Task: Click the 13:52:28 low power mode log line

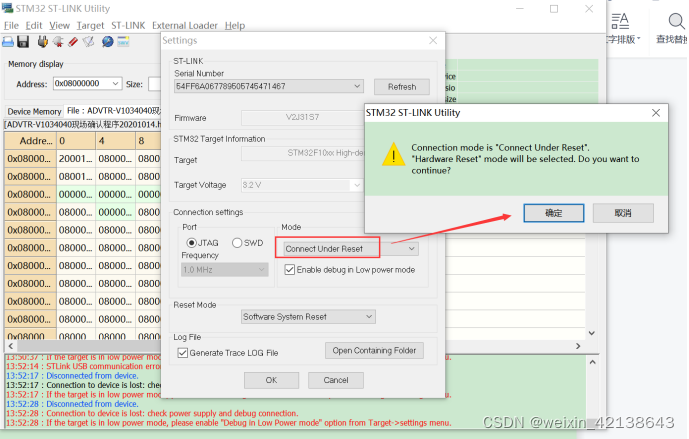Action: pos(228,423)
